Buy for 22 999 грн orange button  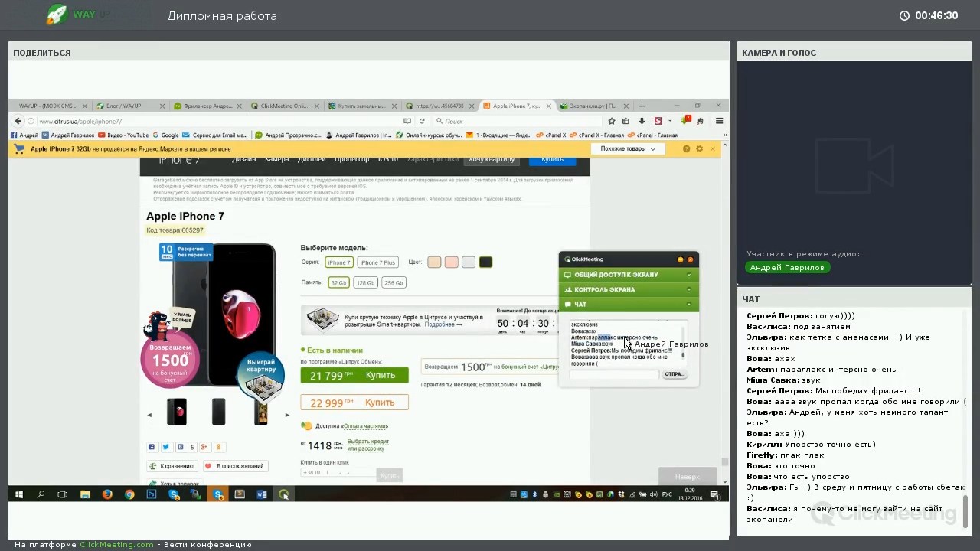[354, 403]
